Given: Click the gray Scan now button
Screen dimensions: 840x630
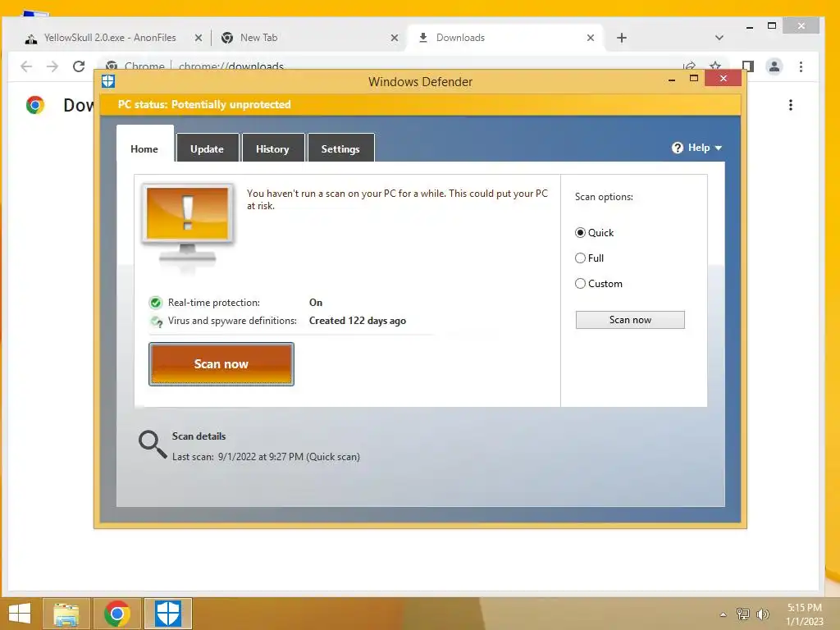Looking at the screenshot, I should (630, 320).
